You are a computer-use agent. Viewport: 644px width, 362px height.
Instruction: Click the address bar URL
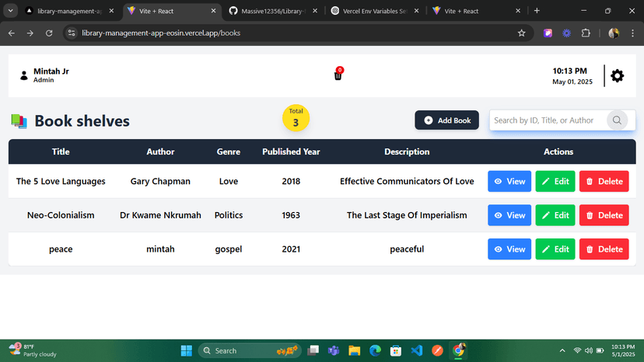click(x=161, y=33)
